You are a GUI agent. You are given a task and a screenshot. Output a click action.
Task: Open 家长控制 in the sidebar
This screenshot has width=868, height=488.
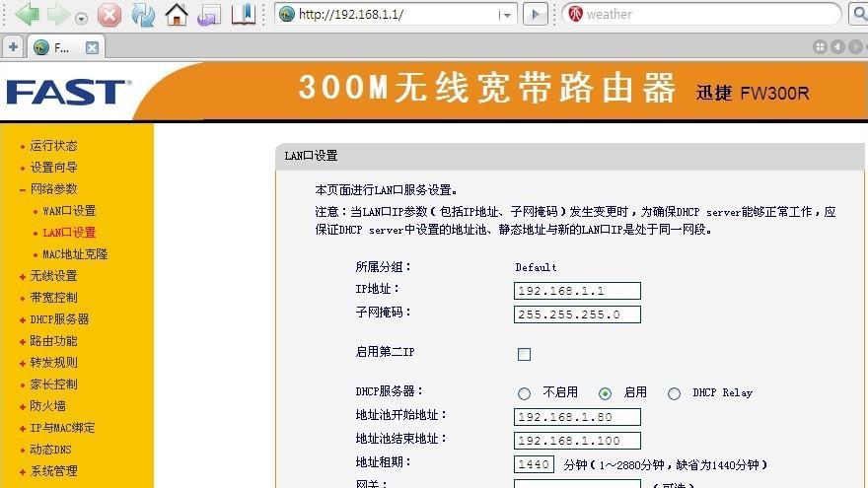pyautogui.click(x=53, y=383)
